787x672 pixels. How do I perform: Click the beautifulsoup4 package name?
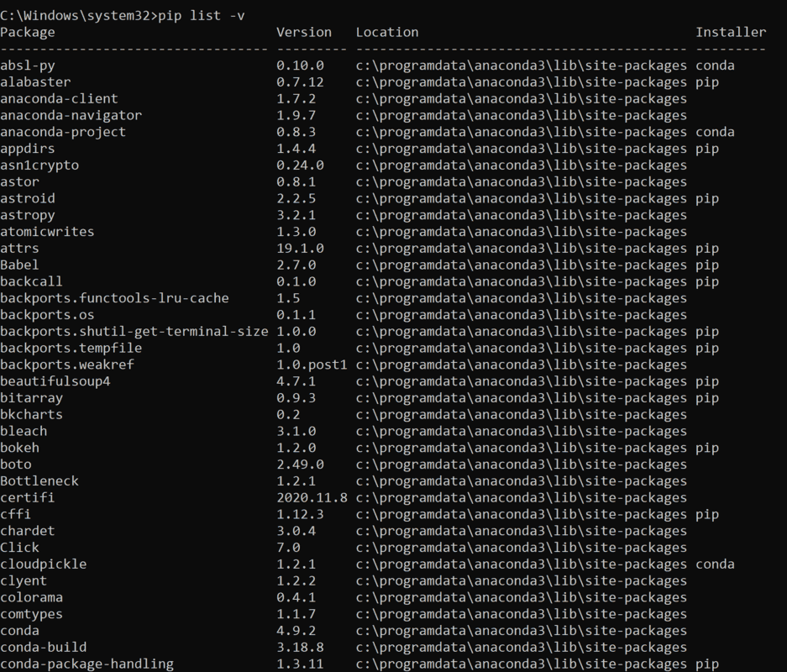click(x=55, y=381)
